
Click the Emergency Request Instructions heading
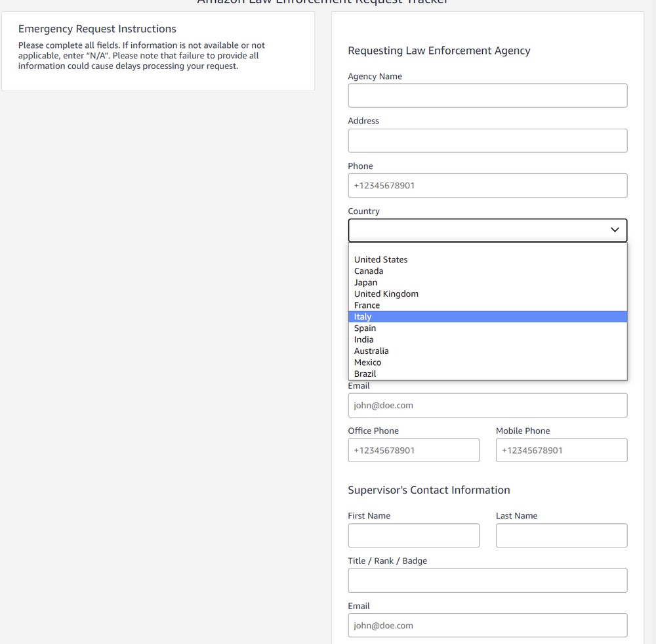pos(97,29)
